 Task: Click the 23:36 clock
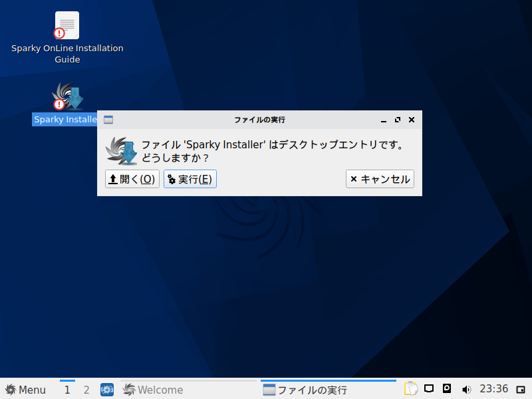click(x=493, y=389)
